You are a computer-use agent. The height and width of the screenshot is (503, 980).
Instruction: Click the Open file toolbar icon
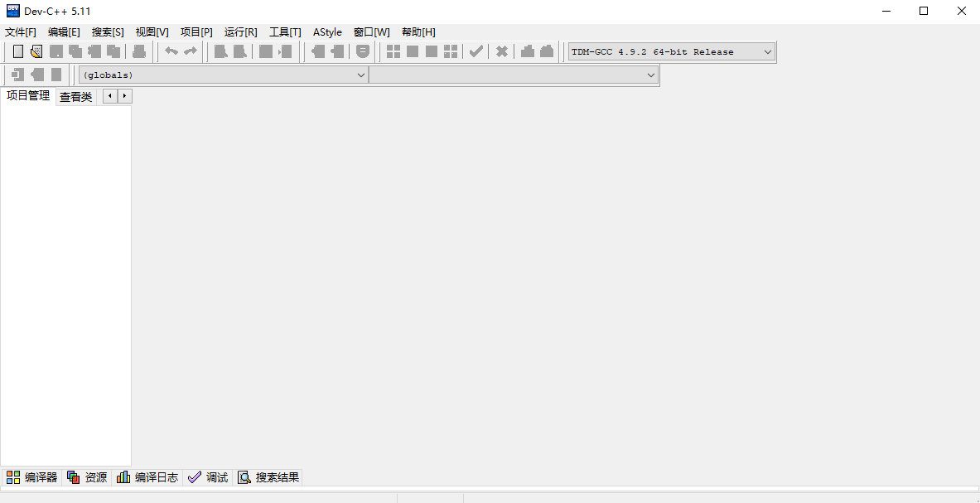pyautogui.click(x=37, y=51)
